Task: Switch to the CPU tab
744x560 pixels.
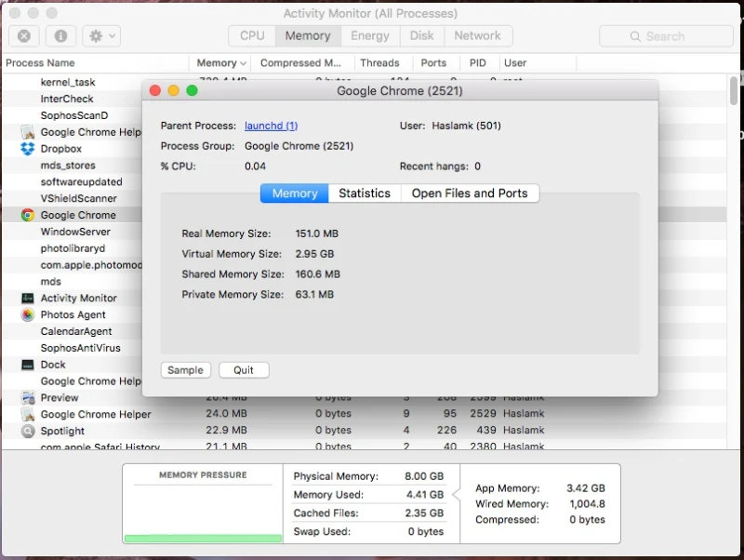Action: tap(252, 35)
